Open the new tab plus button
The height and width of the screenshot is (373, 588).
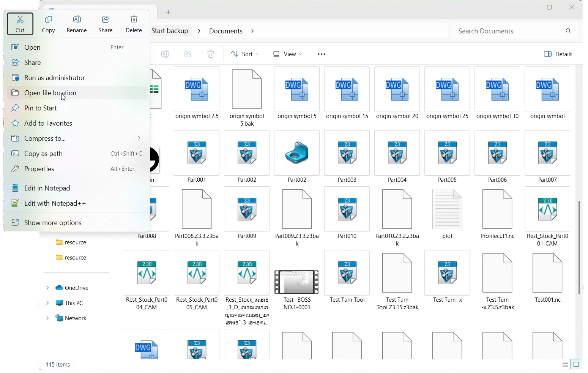click(168, 12)
